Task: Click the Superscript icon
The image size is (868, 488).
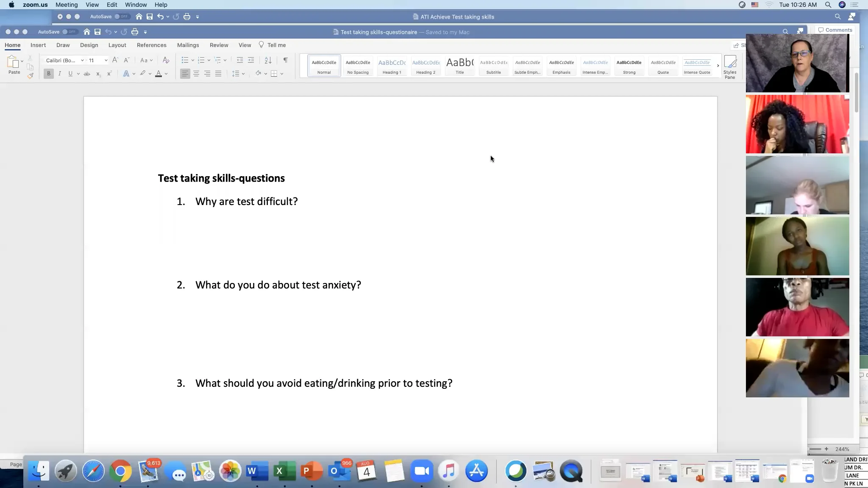Action: click(109, 74)
